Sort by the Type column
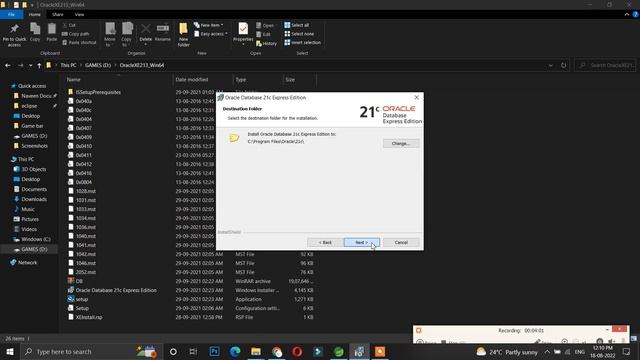The width and height of the screenshot is (640, 360). click(241, 80)
